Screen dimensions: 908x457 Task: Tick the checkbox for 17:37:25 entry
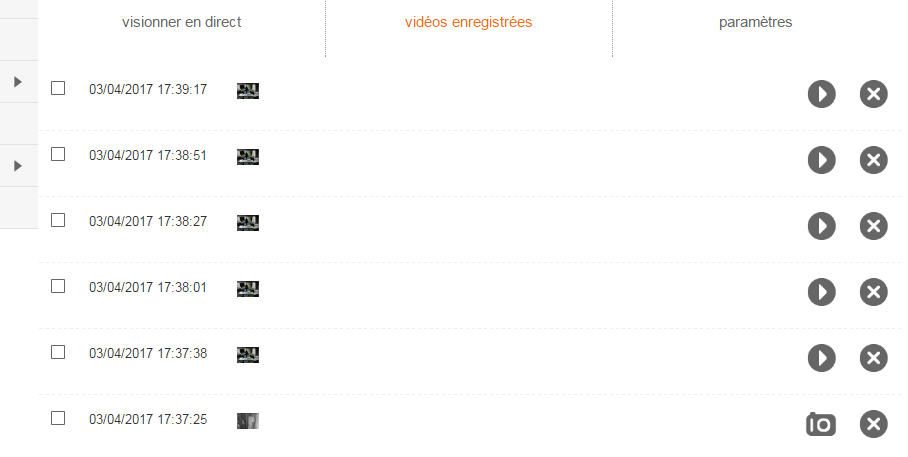point(58,418)
